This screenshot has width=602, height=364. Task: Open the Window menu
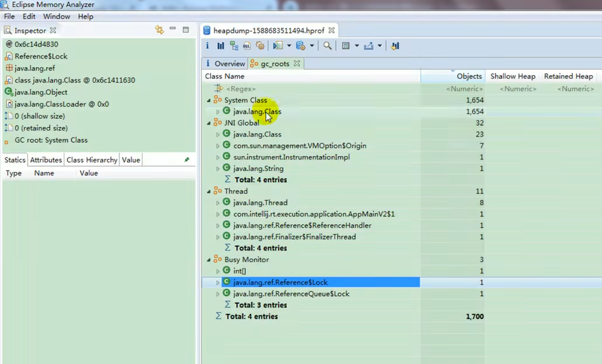click(57, 17)
